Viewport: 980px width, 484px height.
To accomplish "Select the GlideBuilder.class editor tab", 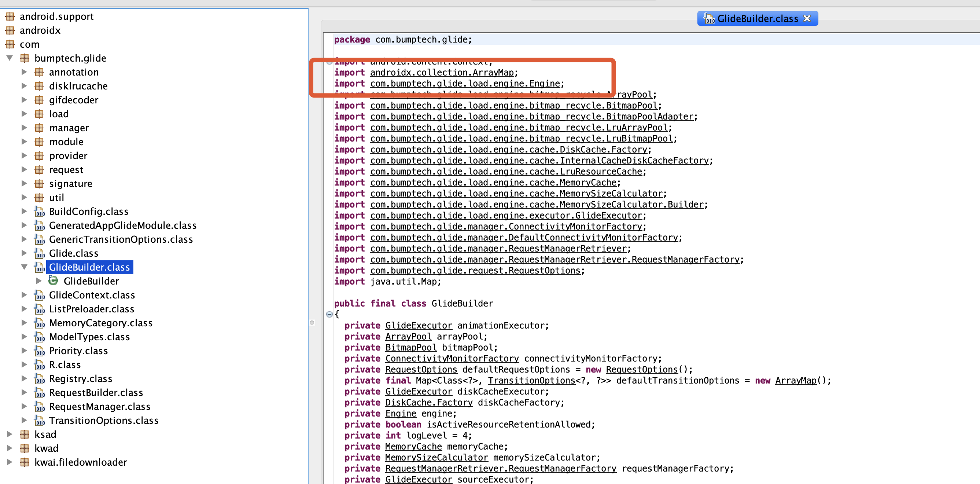I will (x=757, y=18).
